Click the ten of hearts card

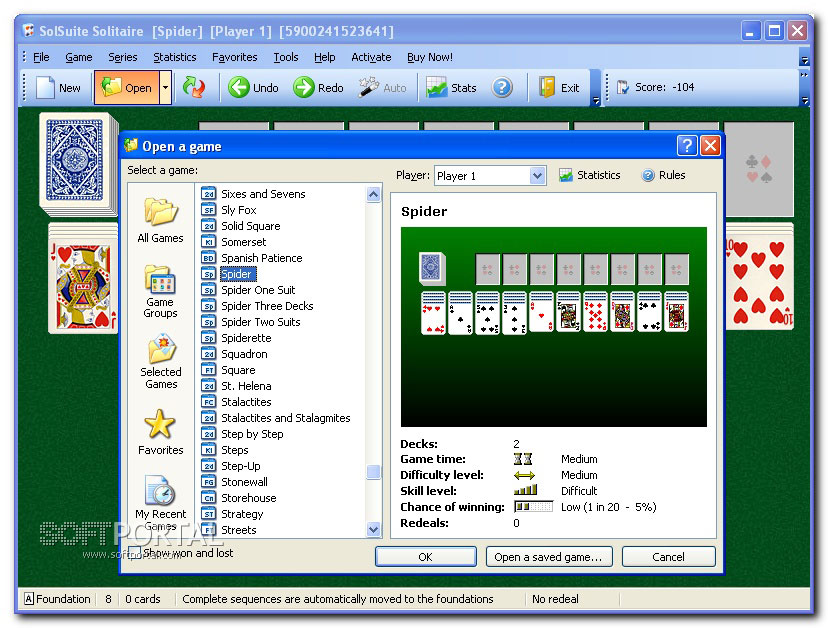pyautogui.click(x=759, y=282)
